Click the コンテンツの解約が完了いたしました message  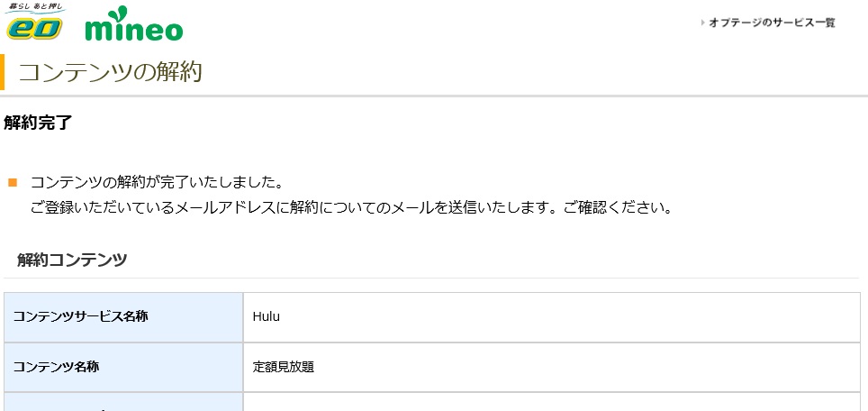pos(158,182)
